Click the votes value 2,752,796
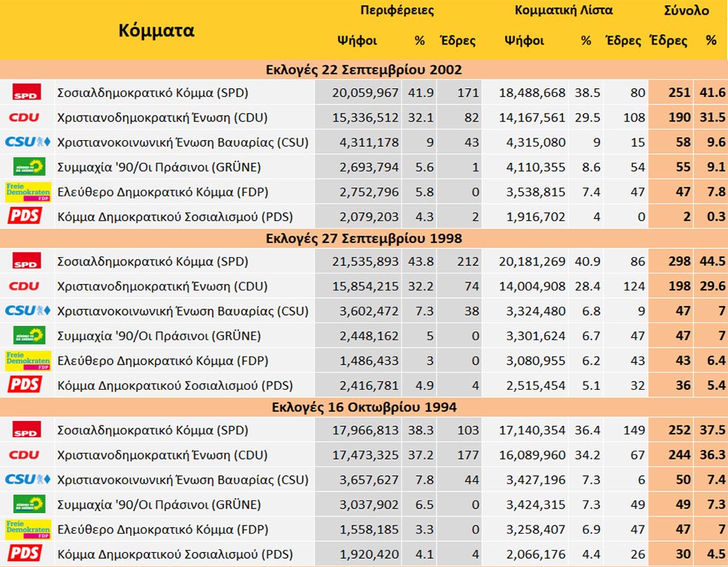Screen dimensions: 728x567 369,192
